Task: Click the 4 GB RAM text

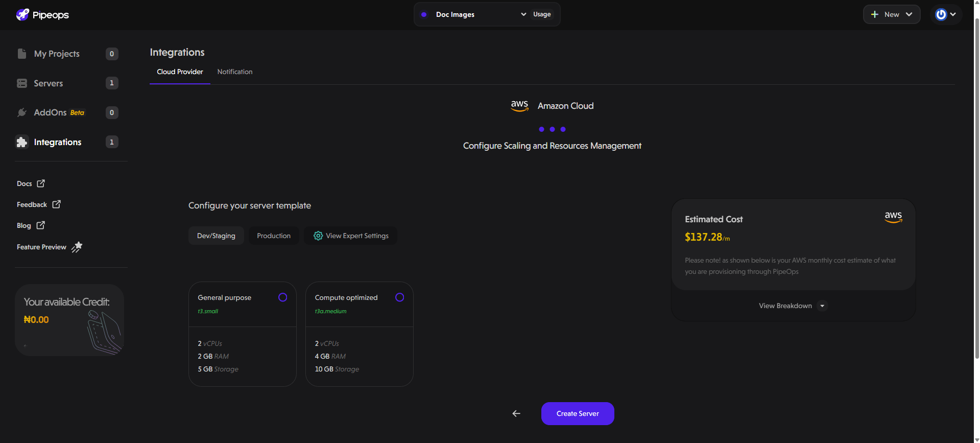Action: (330, 356)
